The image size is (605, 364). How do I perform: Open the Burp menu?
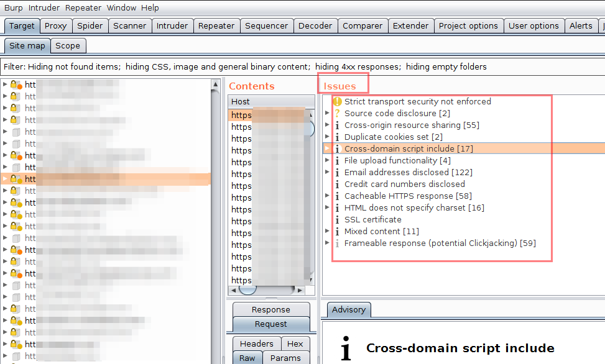pos(14,7)
